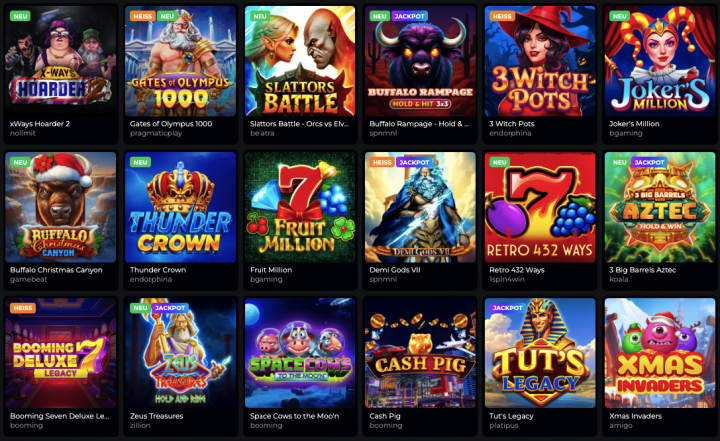Viewport: 720px width, 441px height.
Task: Click the 3 Witch Pots game artwork
Action: [540, 61]
